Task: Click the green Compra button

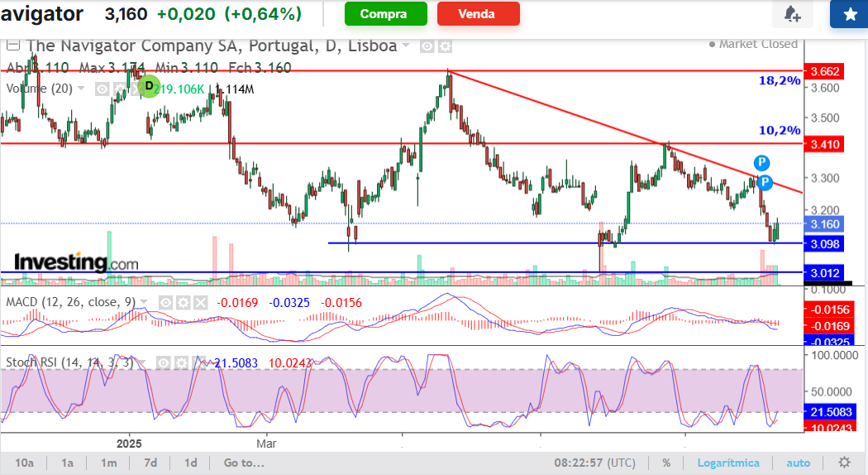Action: [x=386, y=14]
